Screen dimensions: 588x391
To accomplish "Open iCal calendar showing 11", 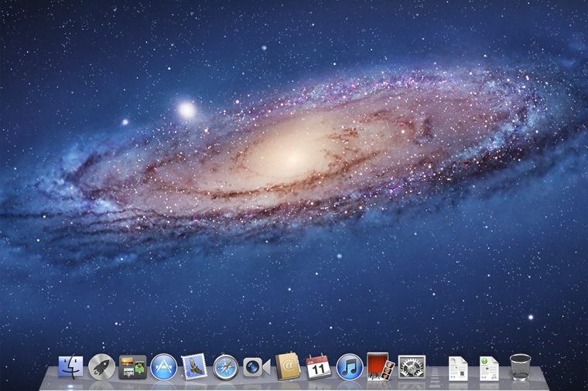I will pos(319,366).
